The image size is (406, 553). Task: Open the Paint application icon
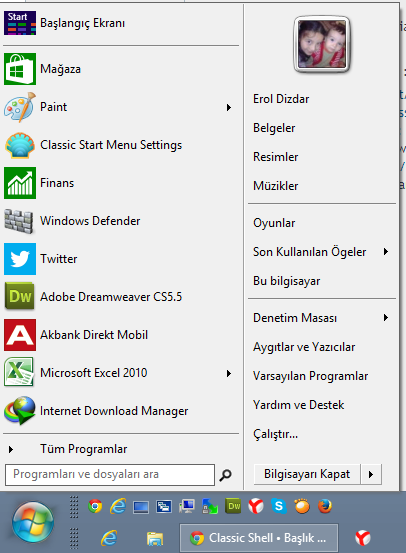click(x=20, y=107)
